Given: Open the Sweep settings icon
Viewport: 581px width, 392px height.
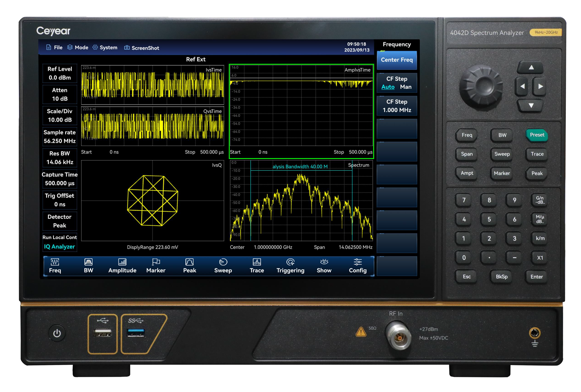Looking at the screenshot, I should (x=223, y=262).
